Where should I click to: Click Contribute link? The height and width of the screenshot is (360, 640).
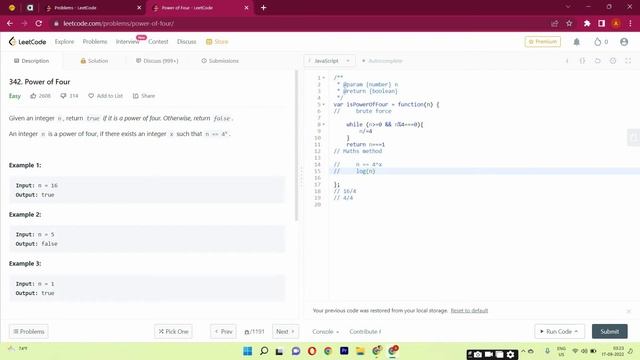click(x=365, y=331)
